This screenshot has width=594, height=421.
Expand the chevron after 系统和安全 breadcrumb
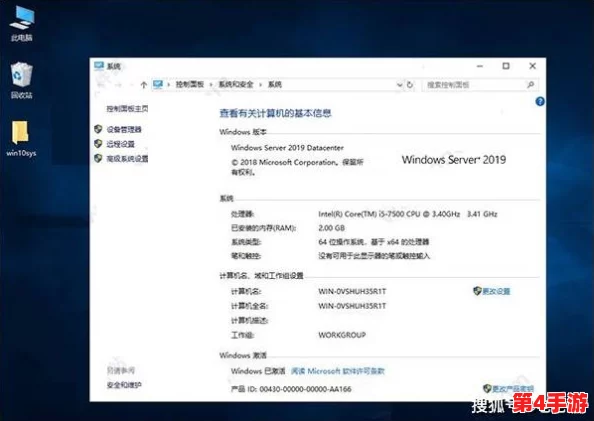(261, 85)
